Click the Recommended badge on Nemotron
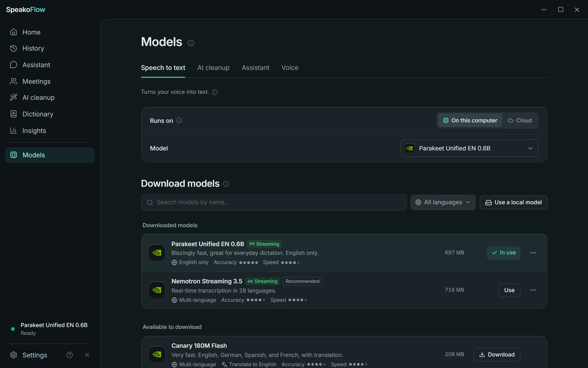The image size is (588, 368). click(302, 281)
